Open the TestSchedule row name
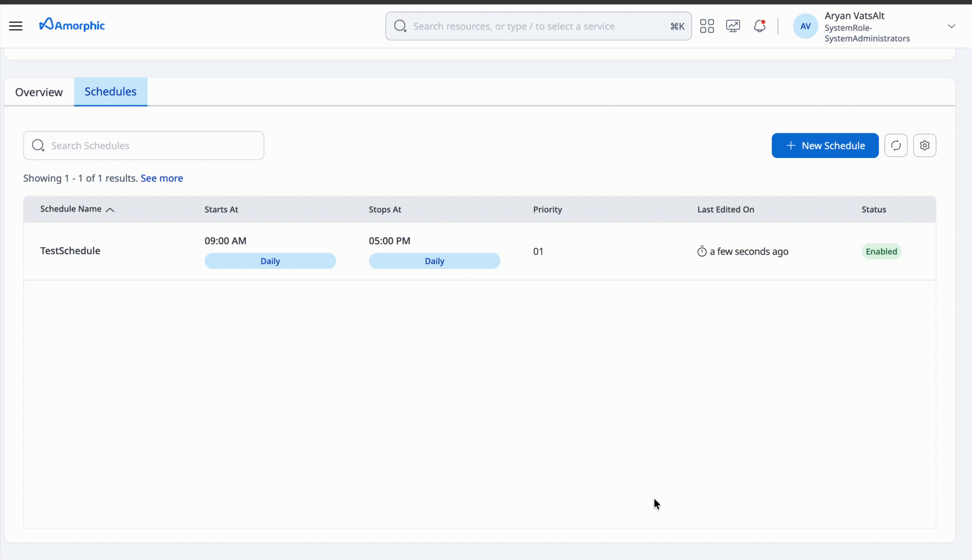The image size is (972, 560). [x=71, y=251]
